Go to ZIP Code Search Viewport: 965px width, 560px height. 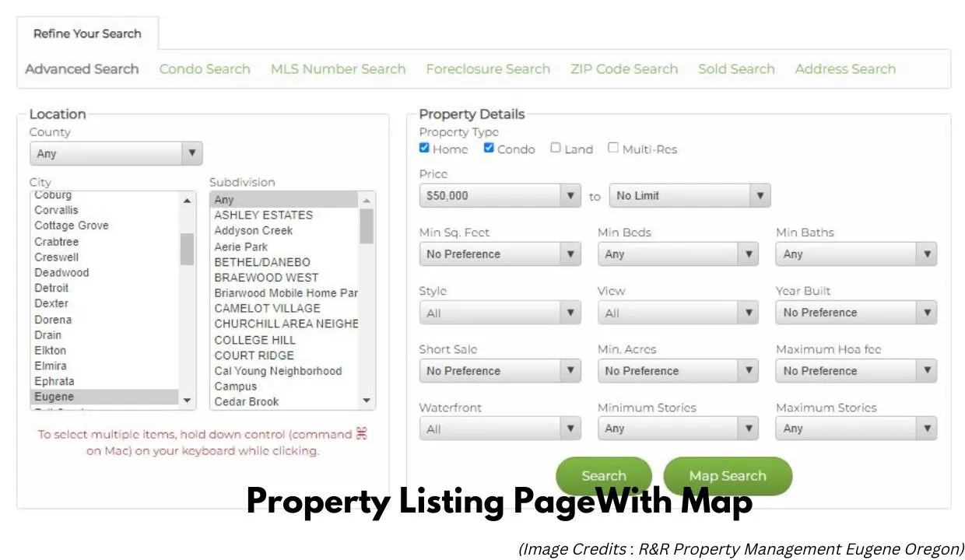pos(624,69)
